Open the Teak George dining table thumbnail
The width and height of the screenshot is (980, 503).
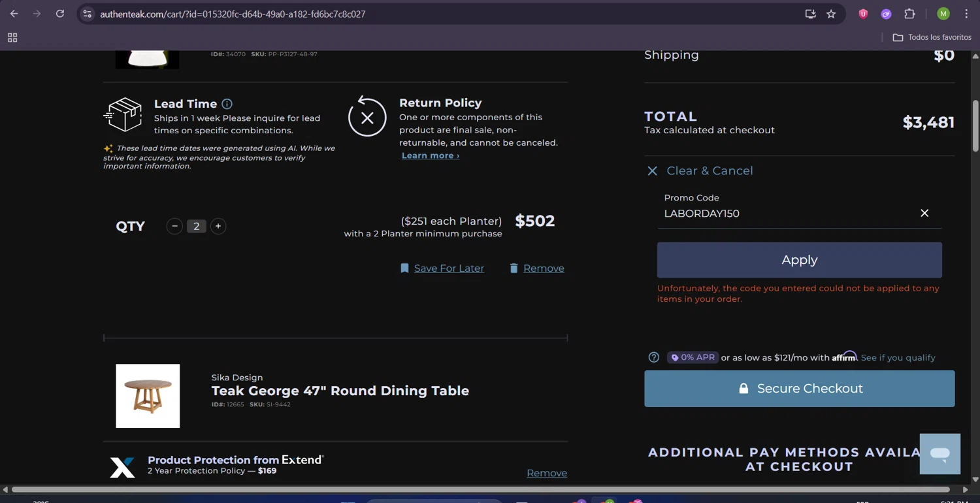click(148, 396)
